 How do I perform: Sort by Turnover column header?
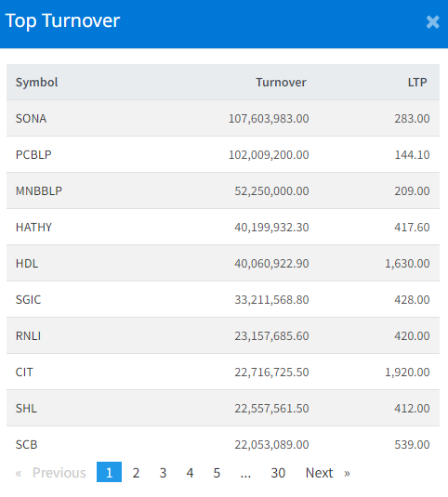click(281, 83)
